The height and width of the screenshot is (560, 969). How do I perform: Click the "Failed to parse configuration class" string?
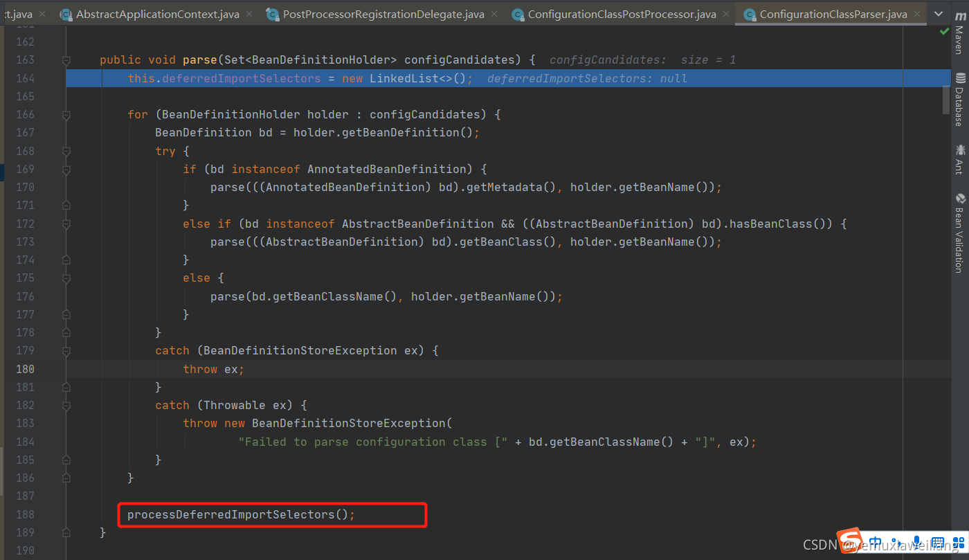pos(373,442)
